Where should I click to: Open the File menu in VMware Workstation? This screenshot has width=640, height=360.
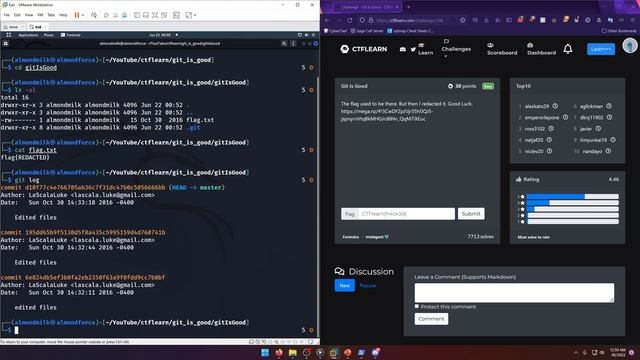coord(7,15)
